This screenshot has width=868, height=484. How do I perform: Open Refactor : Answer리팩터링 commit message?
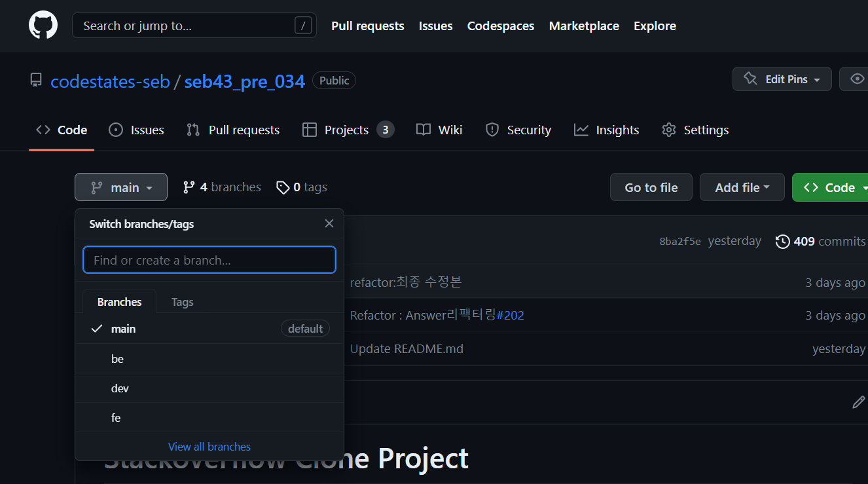(x=423, y=316)
